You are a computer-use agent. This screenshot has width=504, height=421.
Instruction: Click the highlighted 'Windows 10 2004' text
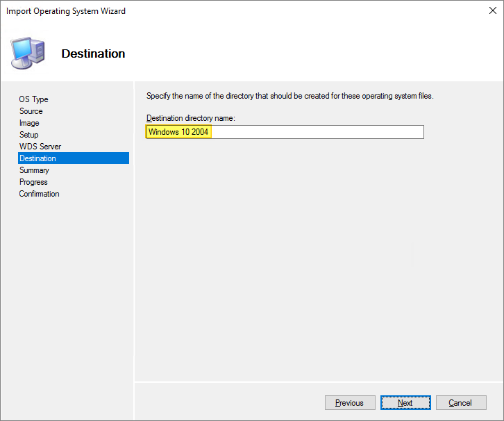178,132
